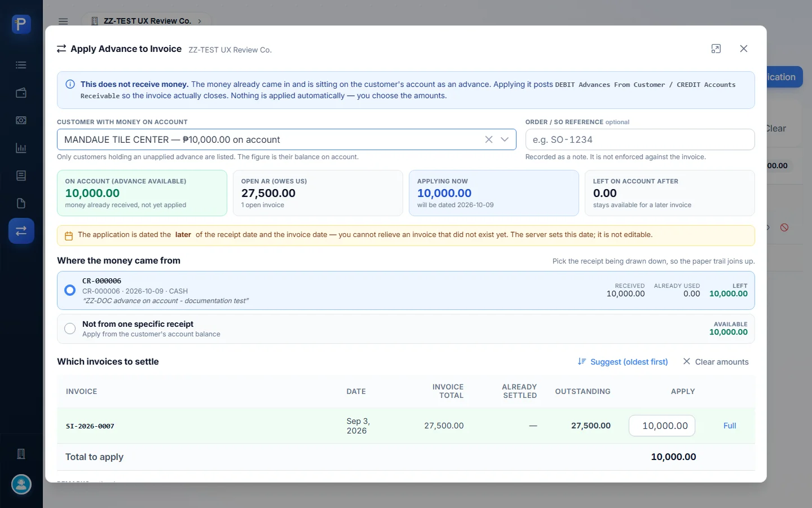Open the user avatar in sidebar
This screenshot has height=508, width=812.
(x=21, y=484)
